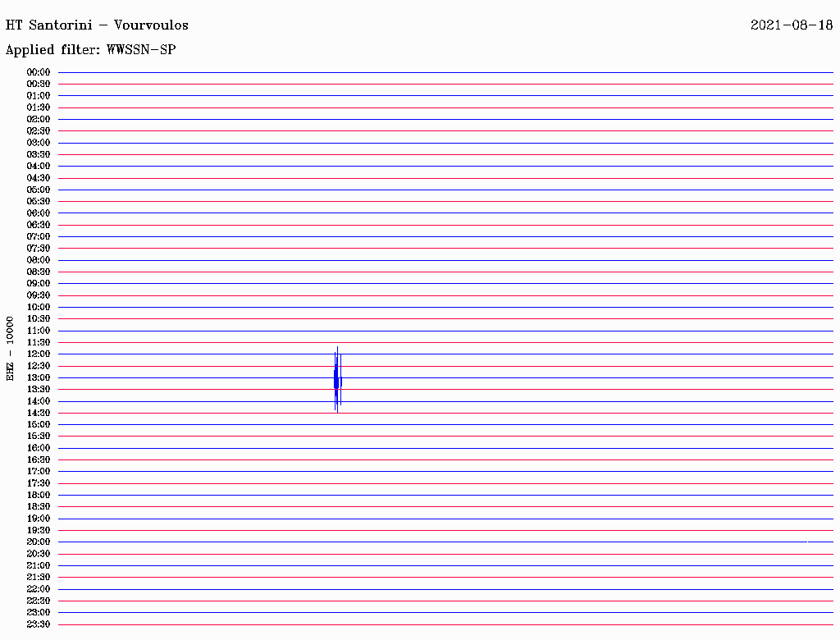
Task: Select the 04:30 time label
Action: [39, 178]
